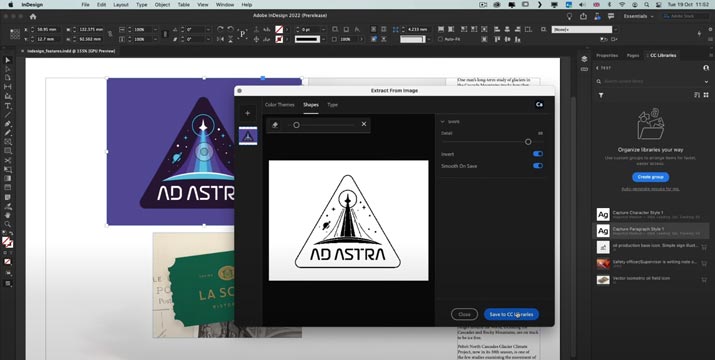Click Auto-generate groups for me link
The height and width of the screenshot is (360, 715).
click(x=650, y=189)
